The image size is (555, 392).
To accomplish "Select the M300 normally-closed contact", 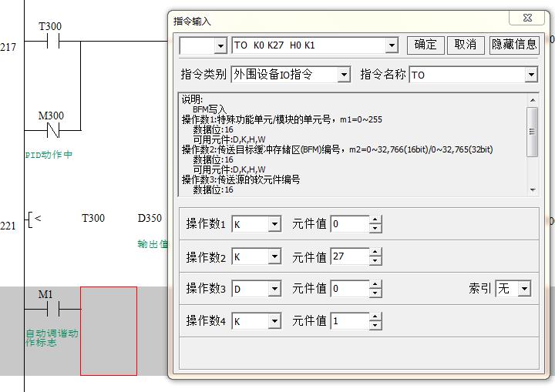I will coord(52,130).
